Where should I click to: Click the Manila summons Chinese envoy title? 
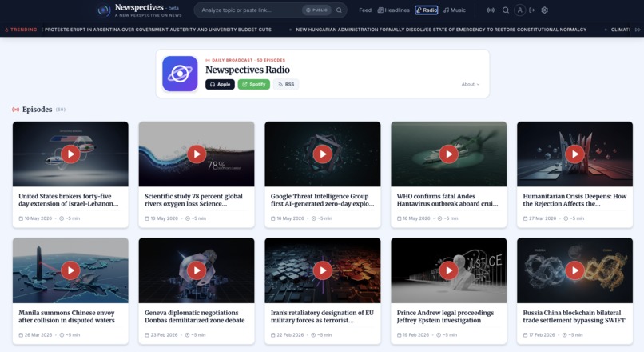point(66,316)
